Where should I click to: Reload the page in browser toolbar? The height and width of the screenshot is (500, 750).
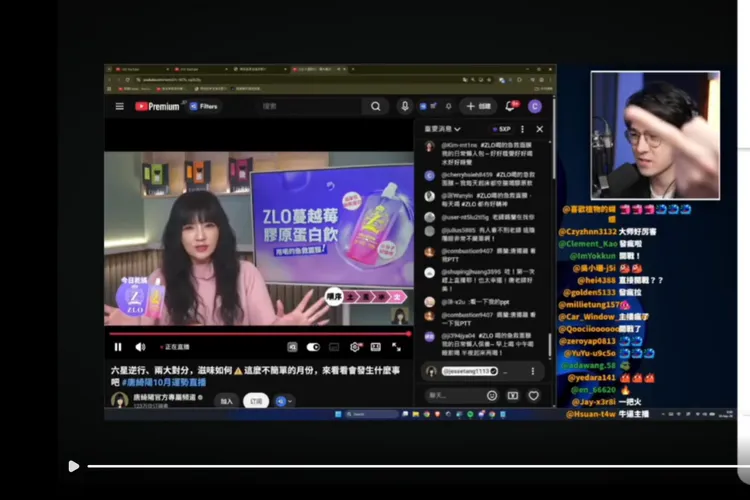[x=128, y=79]
